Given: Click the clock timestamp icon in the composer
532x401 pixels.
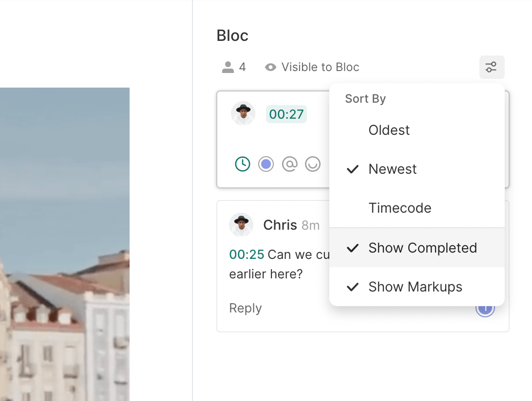Looking at the screenshot, I should click(x=242, y=164).
